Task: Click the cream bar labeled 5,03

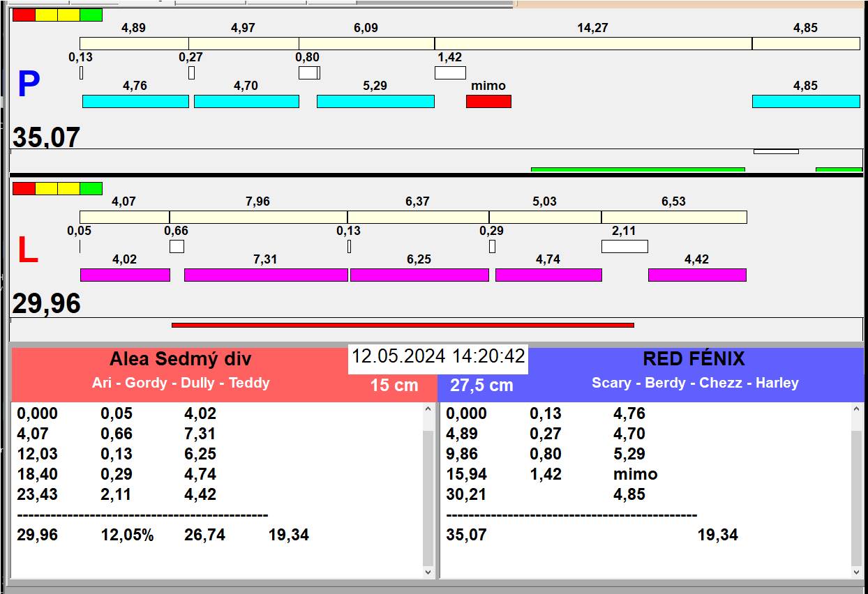Action: pos(545,217)
